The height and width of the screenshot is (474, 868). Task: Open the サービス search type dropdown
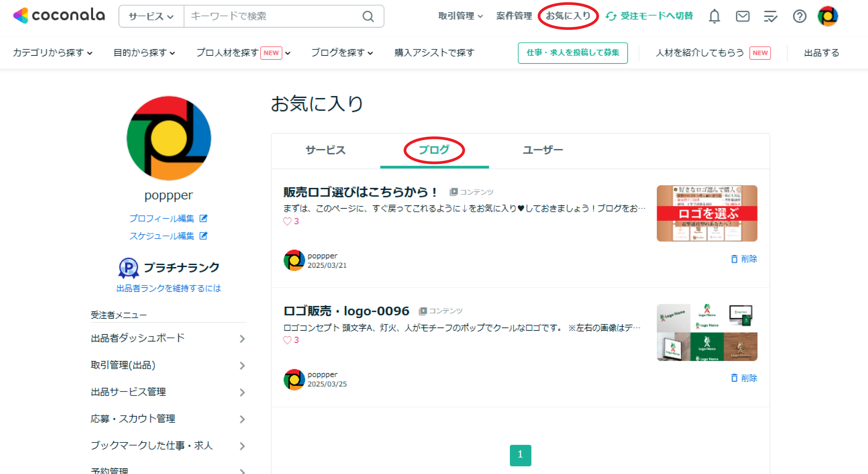point(151,16)
